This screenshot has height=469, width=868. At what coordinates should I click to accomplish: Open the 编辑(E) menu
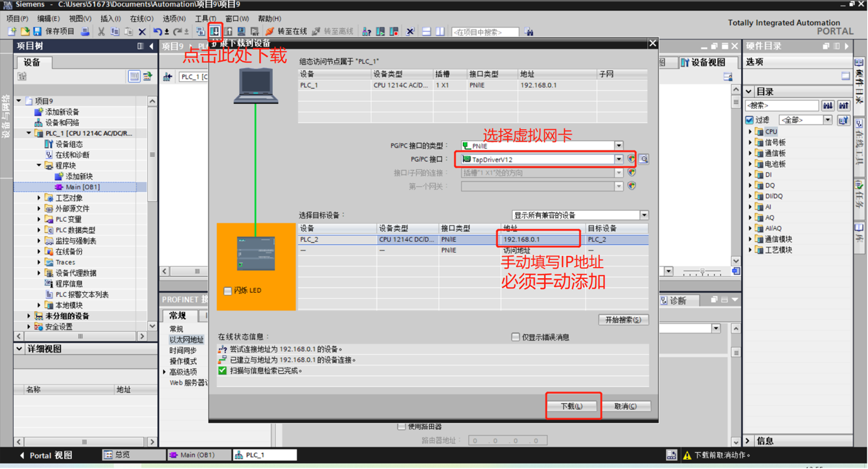tap(48, 18)
